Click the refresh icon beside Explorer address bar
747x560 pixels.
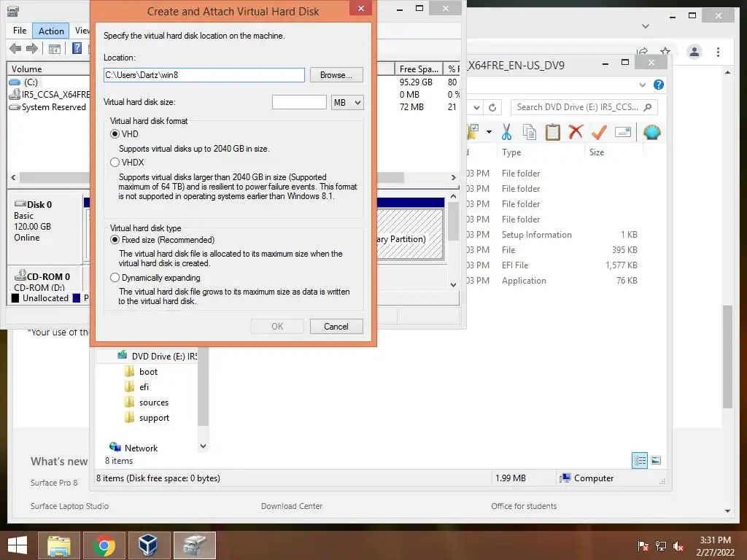[x=492, y=108]
